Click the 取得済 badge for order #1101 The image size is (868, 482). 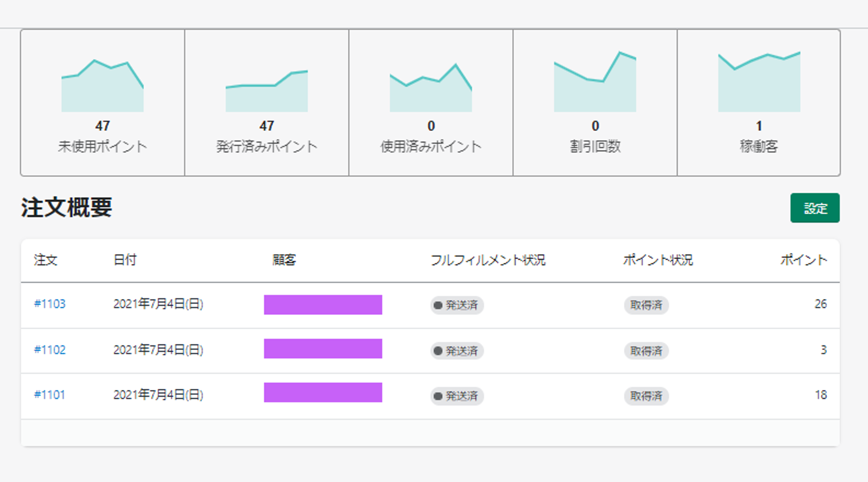[x=646, y=396]
